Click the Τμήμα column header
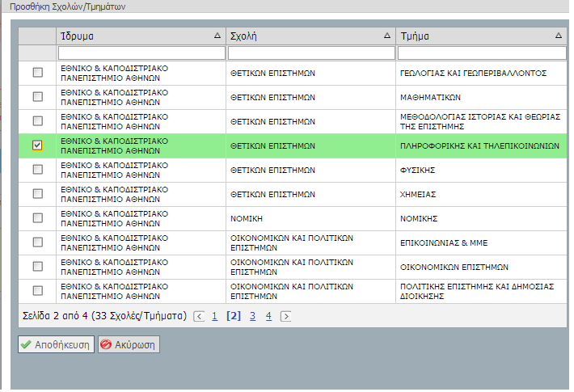The width and height of the screenshot is (574, 392). 481,36
